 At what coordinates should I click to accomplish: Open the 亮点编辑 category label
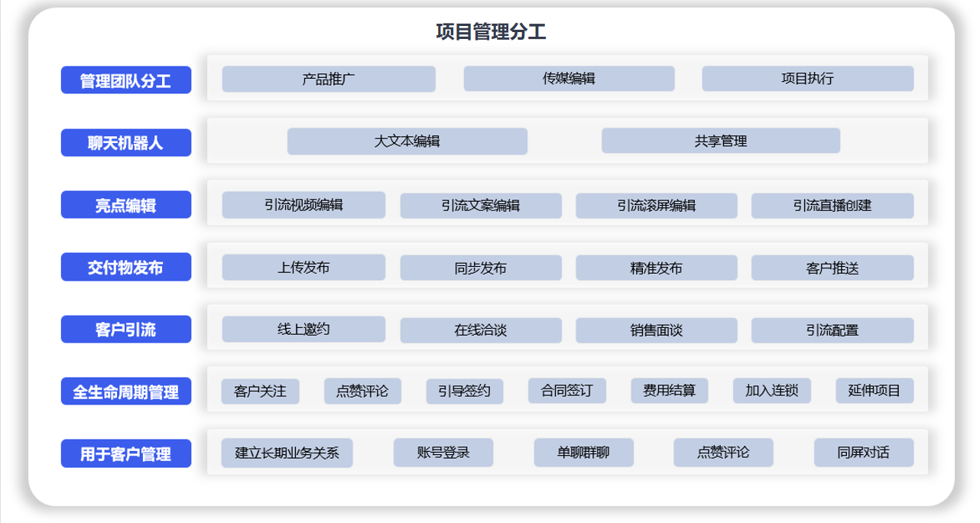click(x=125, y=206)
